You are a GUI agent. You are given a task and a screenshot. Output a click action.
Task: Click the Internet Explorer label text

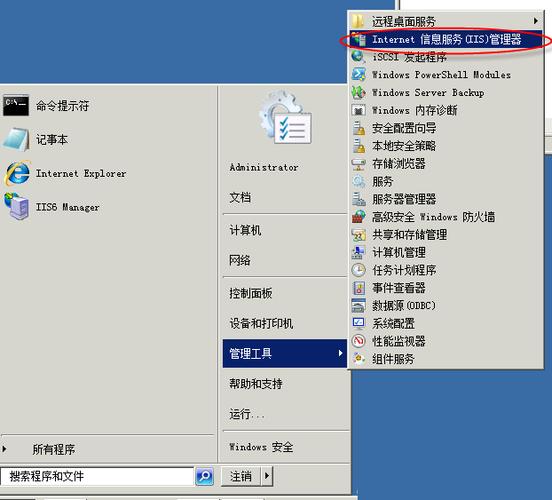coord(81,174)
